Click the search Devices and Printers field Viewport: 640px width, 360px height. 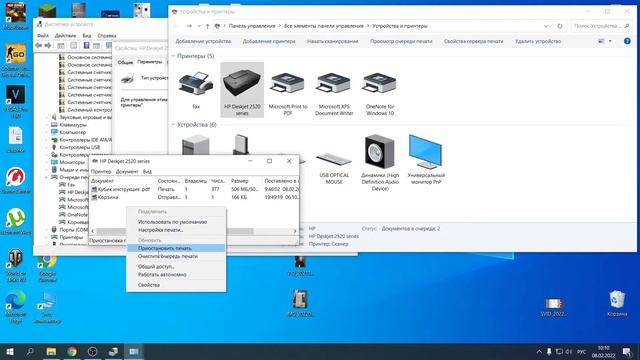(601, 26)
